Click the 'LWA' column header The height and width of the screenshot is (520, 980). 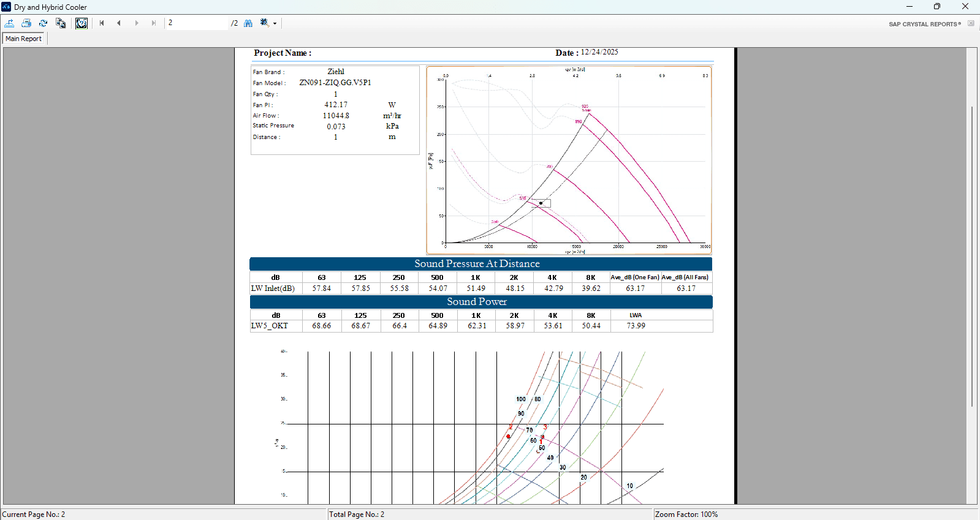click(636, 315)
